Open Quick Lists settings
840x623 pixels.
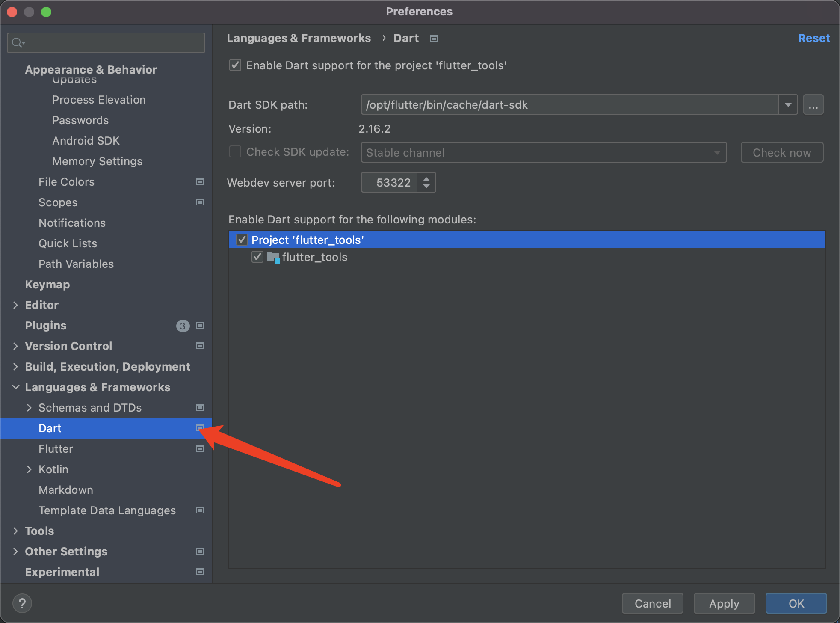coord(68,243)
